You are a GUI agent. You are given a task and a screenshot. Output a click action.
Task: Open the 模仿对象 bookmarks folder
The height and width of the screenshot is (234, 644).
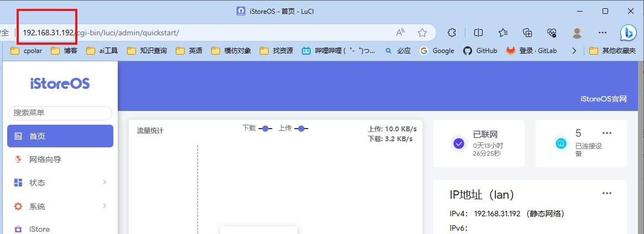click(231, 51)
